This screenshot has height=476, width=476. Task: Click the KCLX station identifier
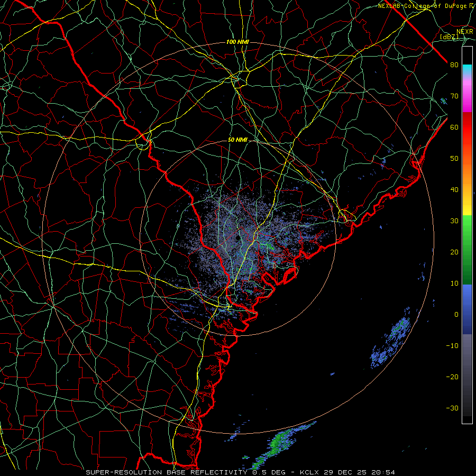[x=309, y=472]
